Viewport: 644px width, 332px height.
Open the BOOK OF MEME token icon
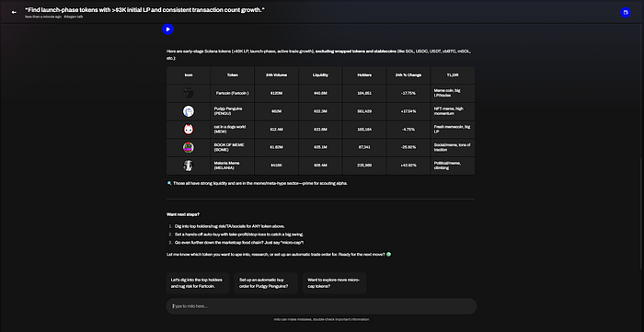[x=189, y=147]
